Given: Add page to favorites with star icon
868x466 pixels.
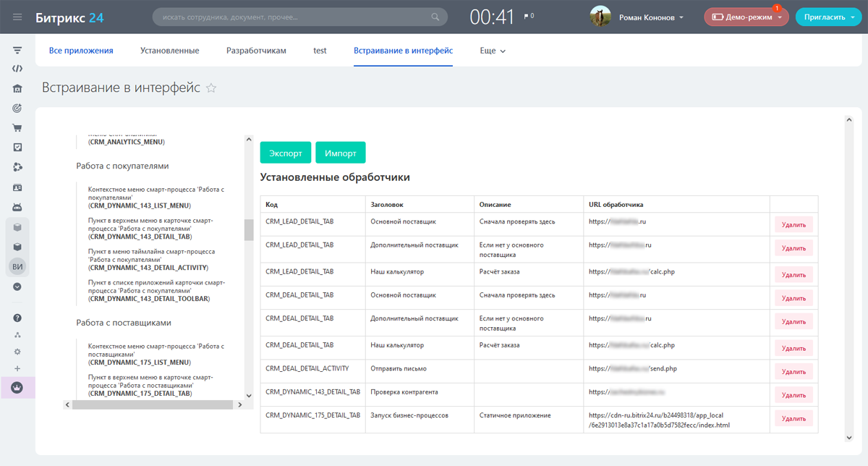Looking at the screenshot, I should tap(211, 88).
